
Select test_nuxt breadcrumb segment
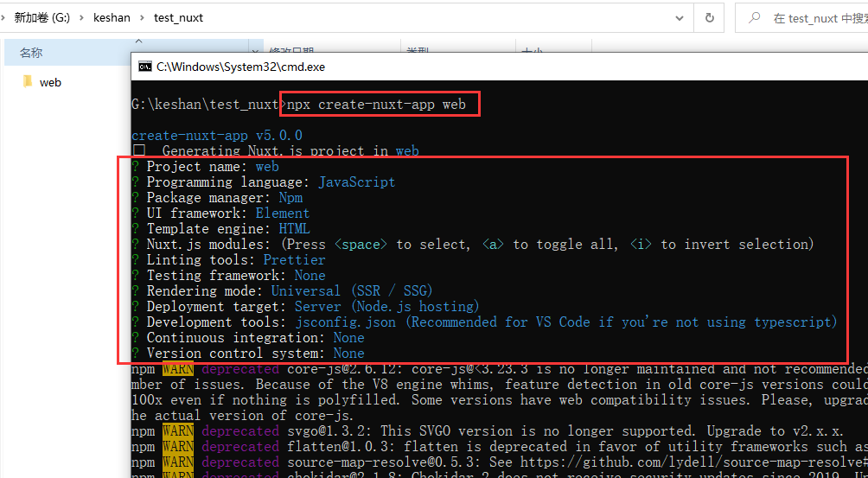pos(178,17)
